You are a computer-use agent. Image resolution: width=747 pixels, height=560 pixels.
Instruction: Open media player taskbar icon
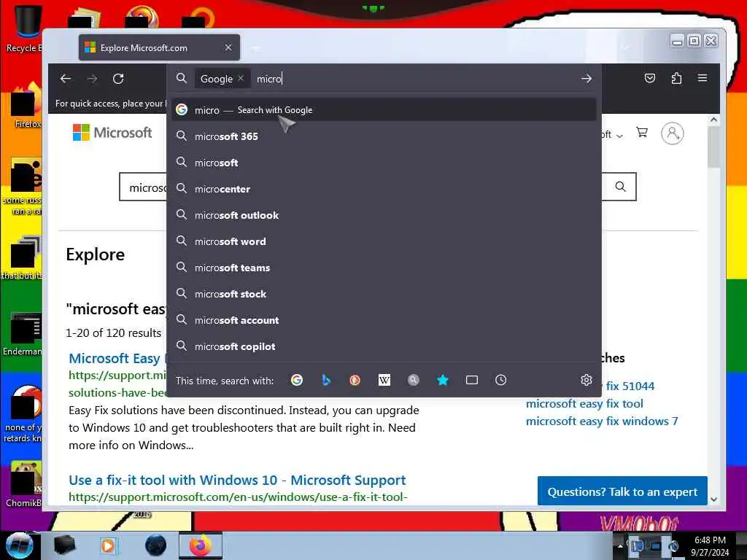[x=108, y=545]
